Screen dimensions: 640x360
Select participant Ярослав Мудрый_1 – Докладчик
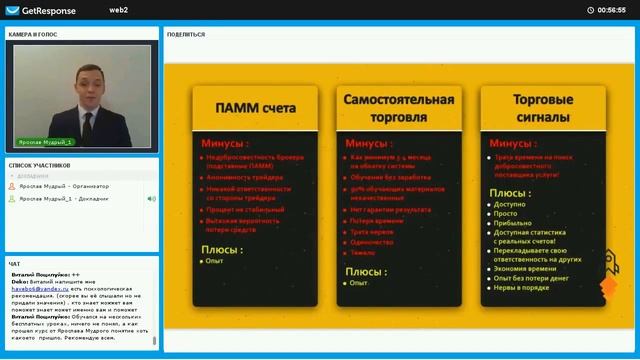[x=64, y=199]
